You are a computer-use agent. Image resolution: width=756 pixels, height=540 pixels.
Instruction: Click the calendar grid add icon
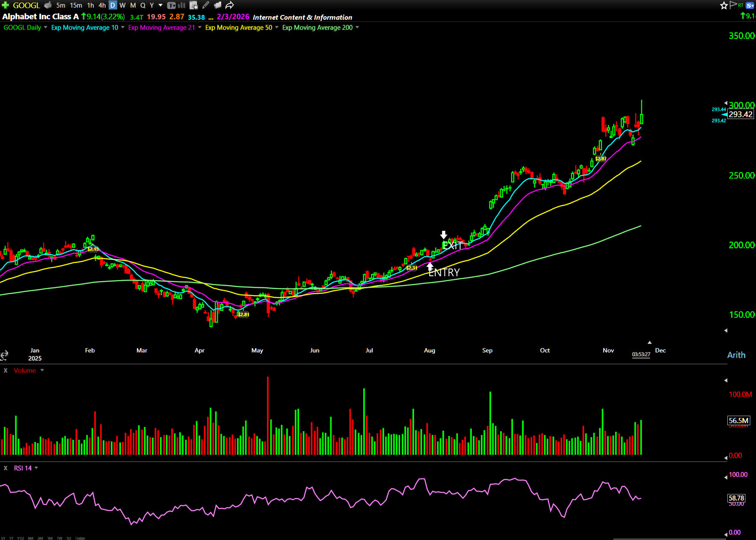[x=193, y=5]
